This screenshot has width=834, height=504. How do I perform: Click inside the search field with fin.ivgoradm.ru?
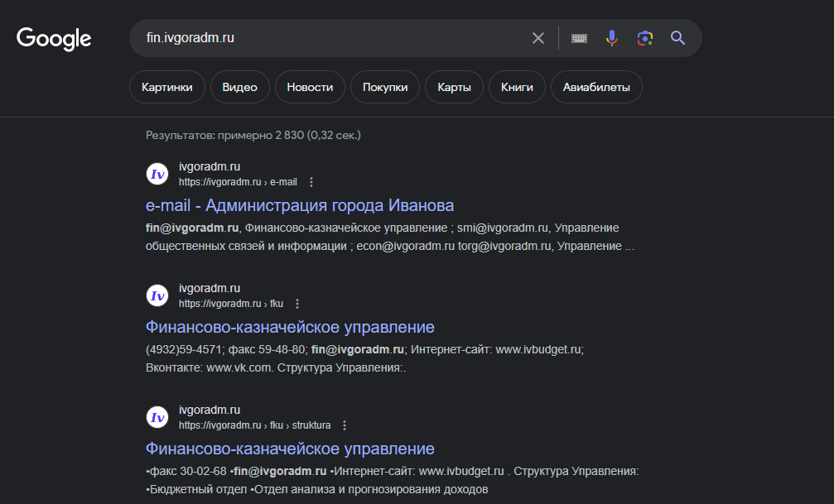click(331, 38)
